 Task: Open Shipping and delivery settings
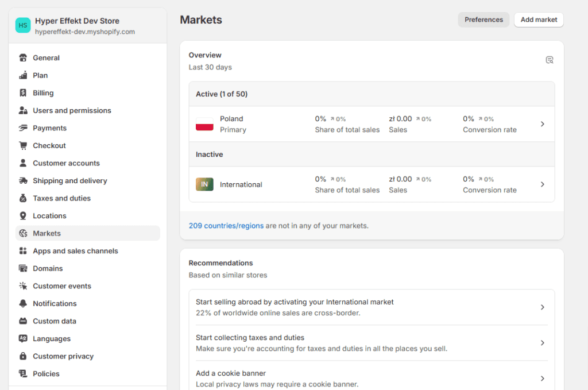click(x=88, y=181)
